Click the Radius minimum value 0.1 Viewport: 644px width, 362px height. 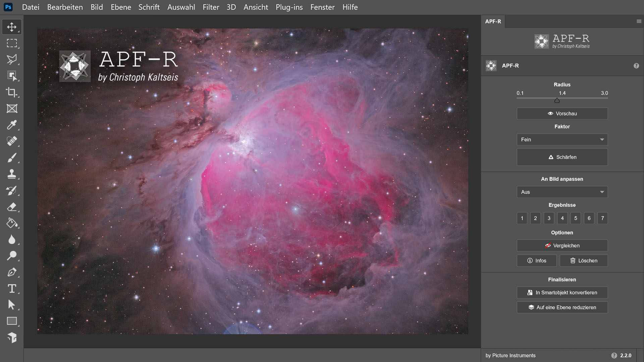(520, 93)
